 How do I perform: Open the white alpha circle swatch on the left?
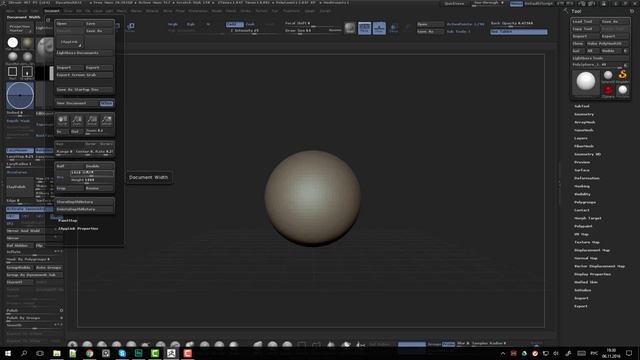[13, 42]
